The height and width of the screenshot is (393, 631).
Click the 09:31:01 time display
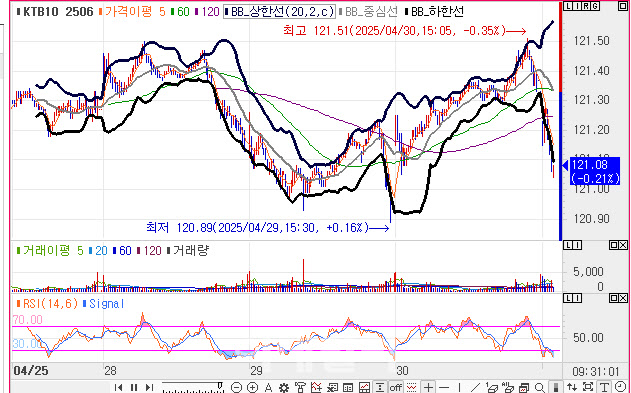click(x=596, y=370)
